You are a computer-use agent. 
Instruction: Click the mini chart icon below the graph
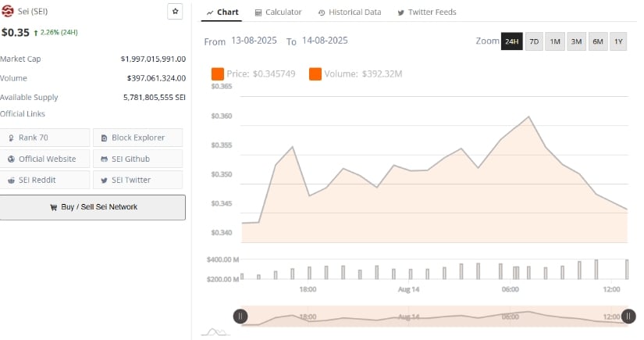(x=215, y=331)
